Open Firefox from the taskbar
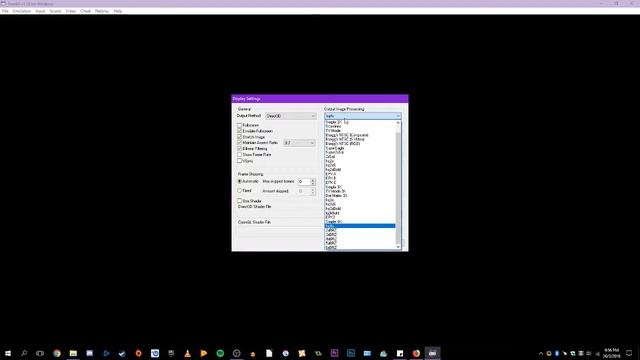640x360 pixels. tap(416, 353)
